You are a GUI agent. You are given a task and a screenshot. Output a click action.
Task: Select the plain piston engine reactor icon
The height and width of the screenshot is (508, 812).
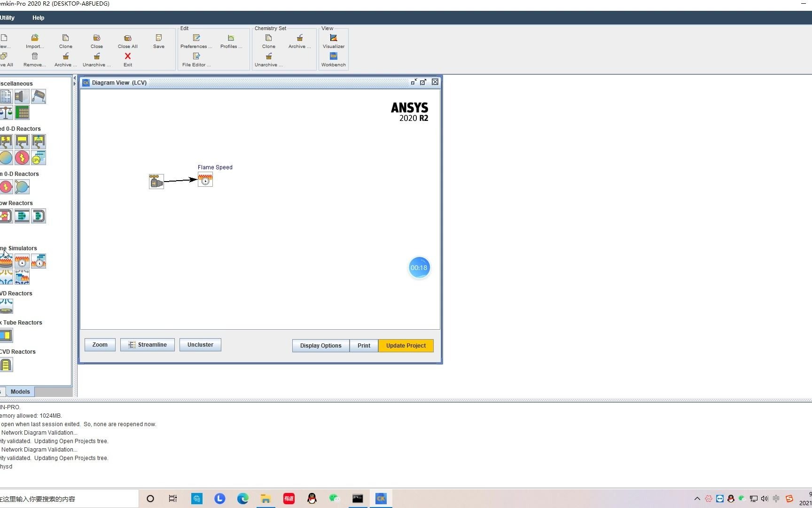pos(22,142)
